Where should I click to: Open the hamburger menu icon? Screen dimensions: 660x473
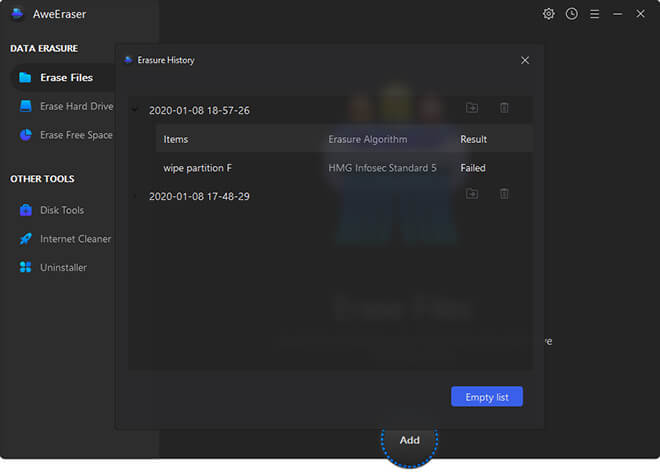(595, 14)
